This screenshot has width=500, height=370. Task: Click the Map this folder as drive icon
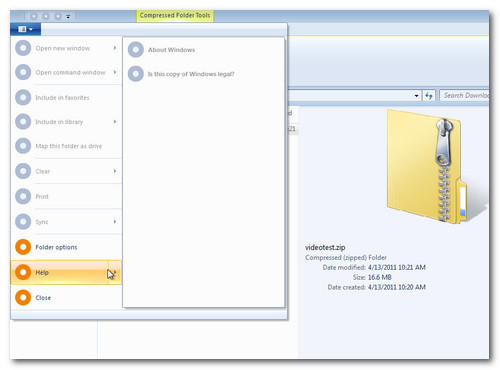tap(23, 146)
